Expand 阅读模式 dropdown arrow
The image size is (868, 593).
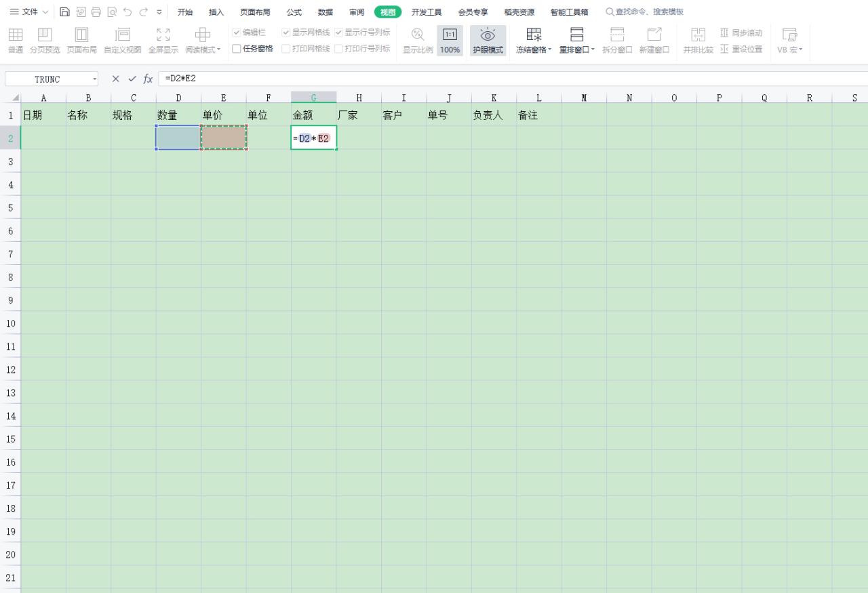[218, 50]
